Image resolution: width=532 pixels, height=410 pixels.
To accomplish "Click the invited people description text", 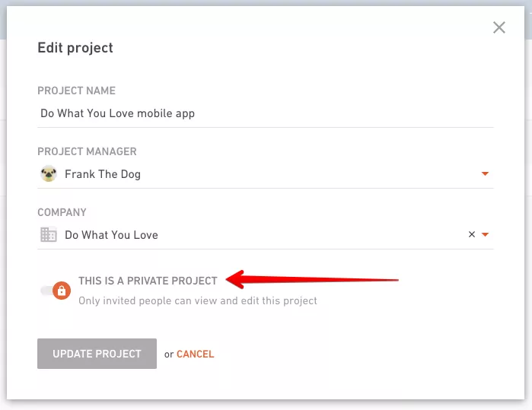I will 198,300.
